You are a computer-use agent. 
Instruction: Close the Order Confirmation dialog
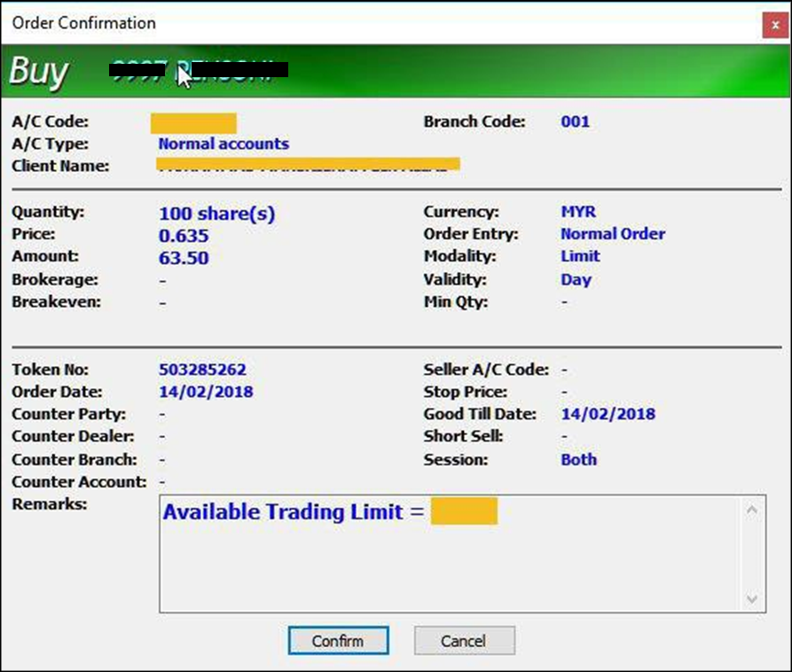(772, 25)
